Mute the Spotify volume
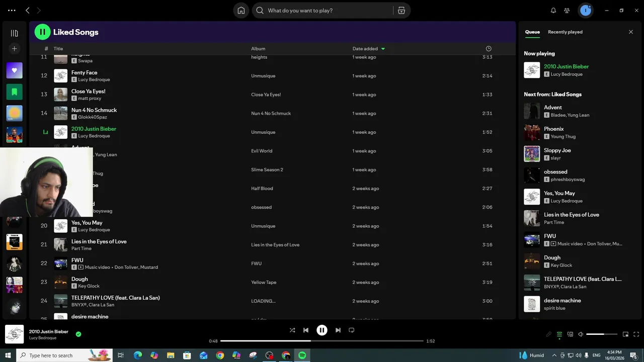The image size is (644, 362). 581,334
